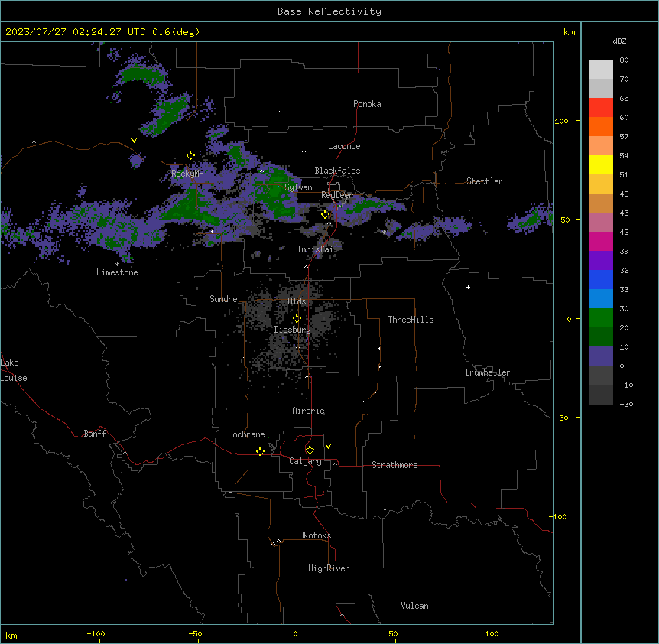Select the Olds label
This screenshot has height=644, width=659.
click(x=297, y=301)
